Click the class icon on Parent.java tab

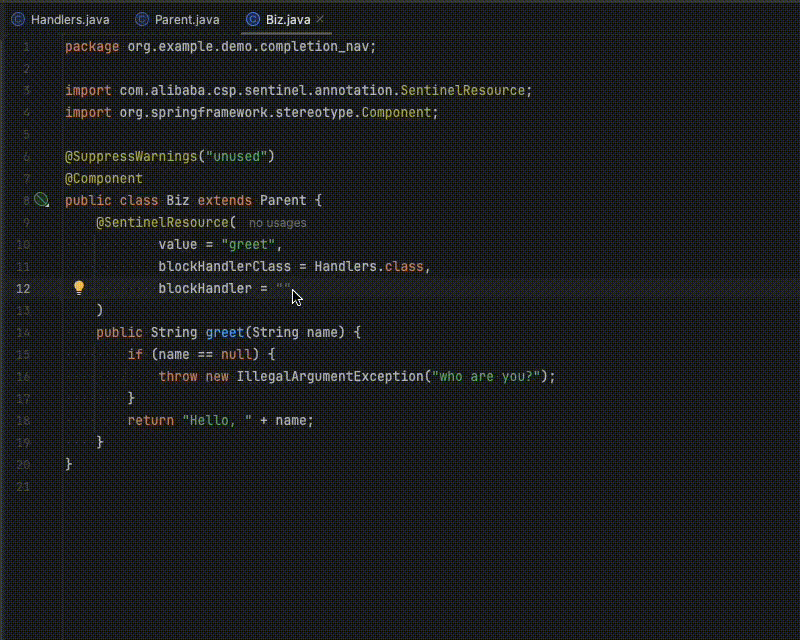[140, 18]
